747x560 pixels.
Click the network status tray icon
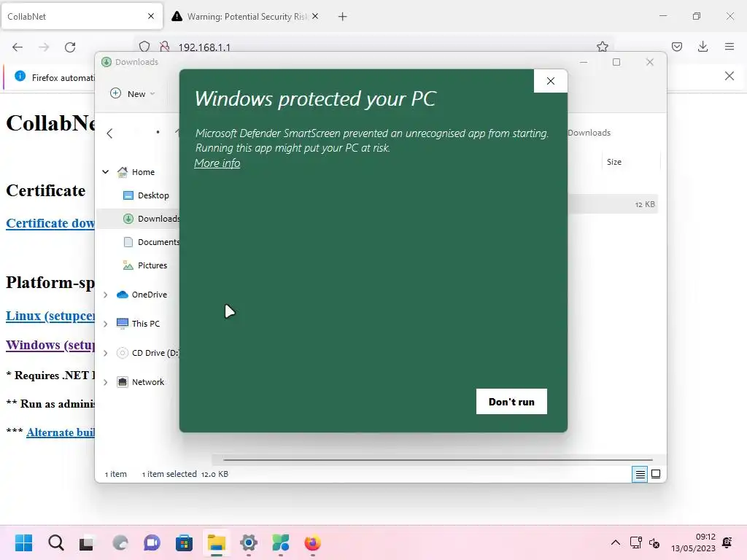(x=635, y=542)
